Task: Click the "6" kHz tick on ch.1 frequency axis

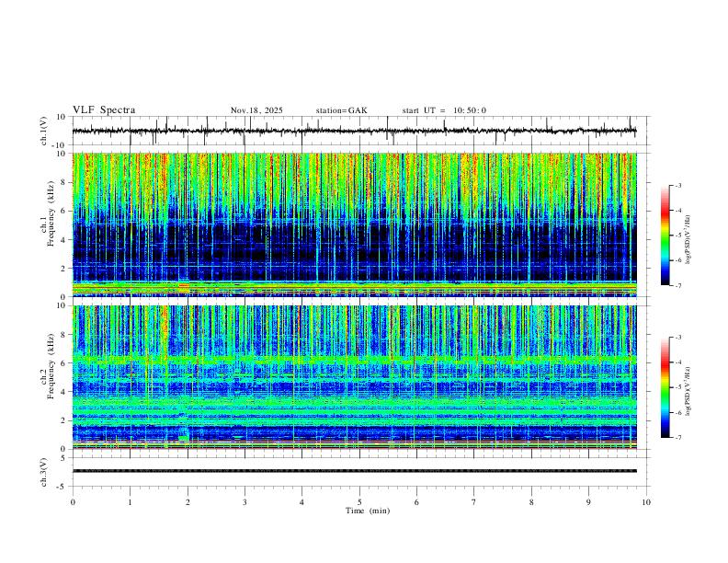Action: (63, 212)
